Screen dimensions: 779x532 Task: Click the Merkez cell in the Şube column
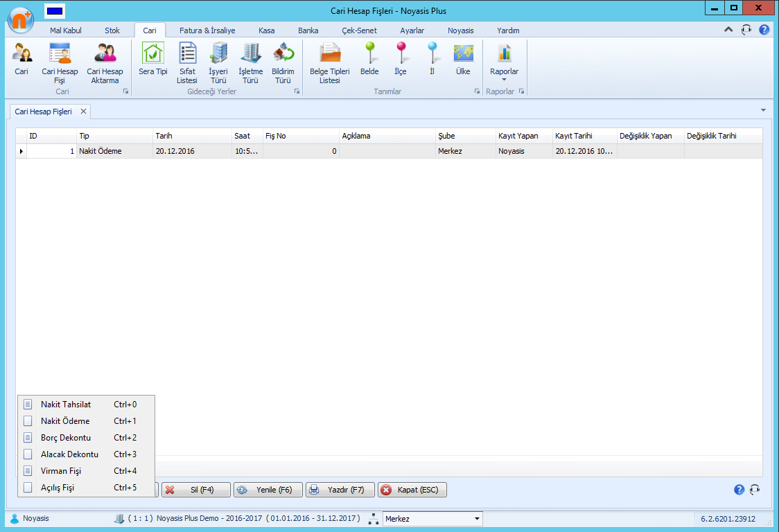pyautogui.click(x=466, y=151)
